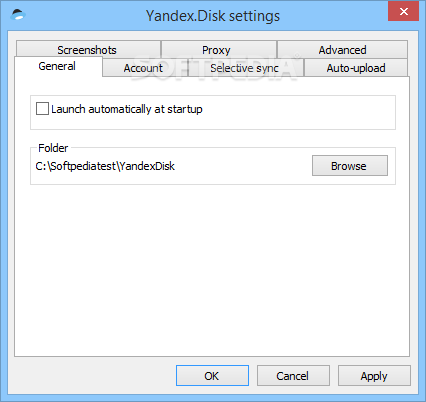Switch to the Selective sync tab
The image size is (426, 402).
point(246,68)
